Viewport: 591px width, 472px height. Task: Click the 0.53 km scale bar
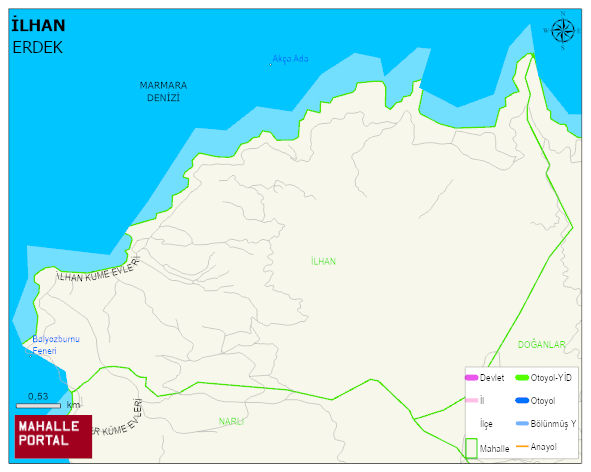click(x=38, y=406)
